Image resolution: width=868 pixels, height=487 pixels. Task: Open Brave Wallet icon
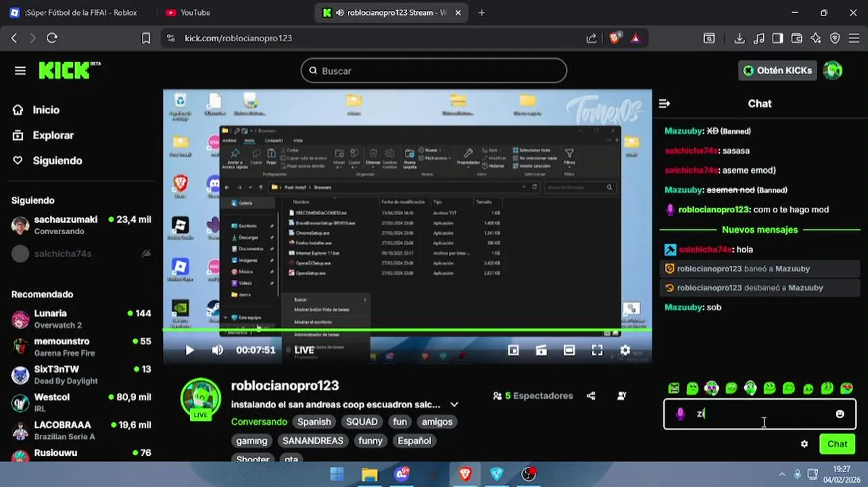point(796,38)
